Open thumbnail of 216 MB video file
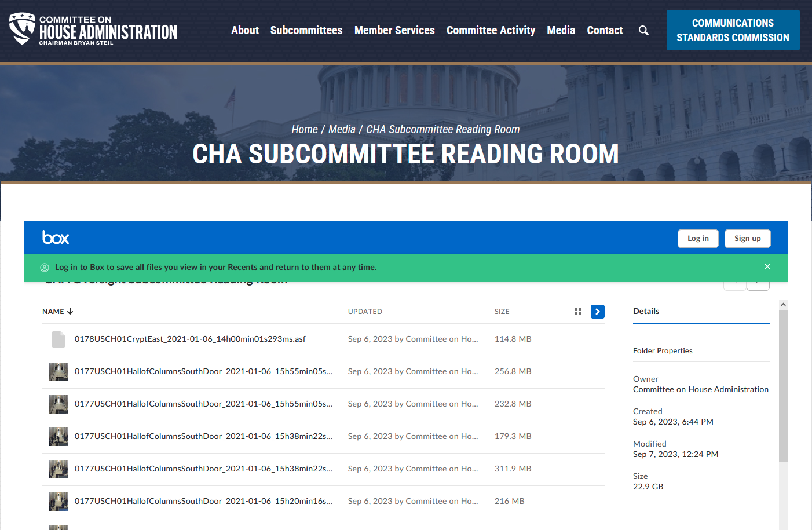This screenshot has width=812, height=530. [58, 502]
